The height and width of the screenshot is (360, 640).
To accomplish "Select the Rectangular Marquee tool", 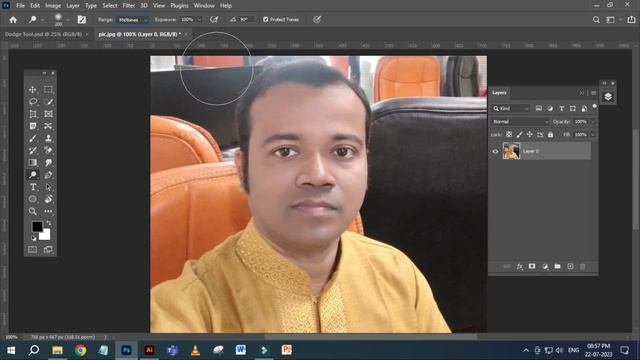I will pyautogui.click(x=48, y=89).
